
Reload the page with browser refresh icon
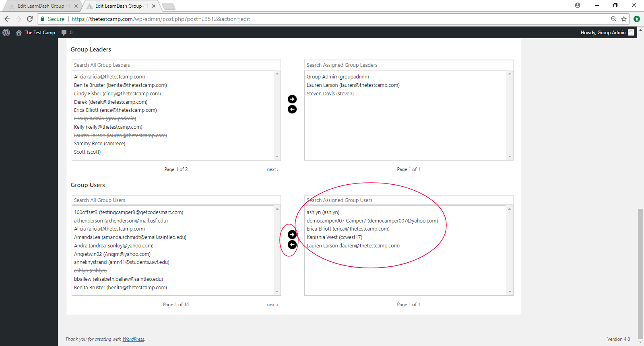coord(30,19)
